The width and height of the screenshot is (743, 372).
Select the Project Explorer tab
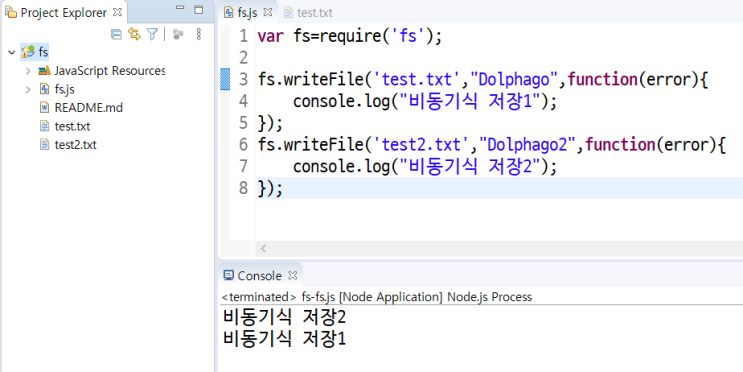pyautogui.click(x=63, y=13)
